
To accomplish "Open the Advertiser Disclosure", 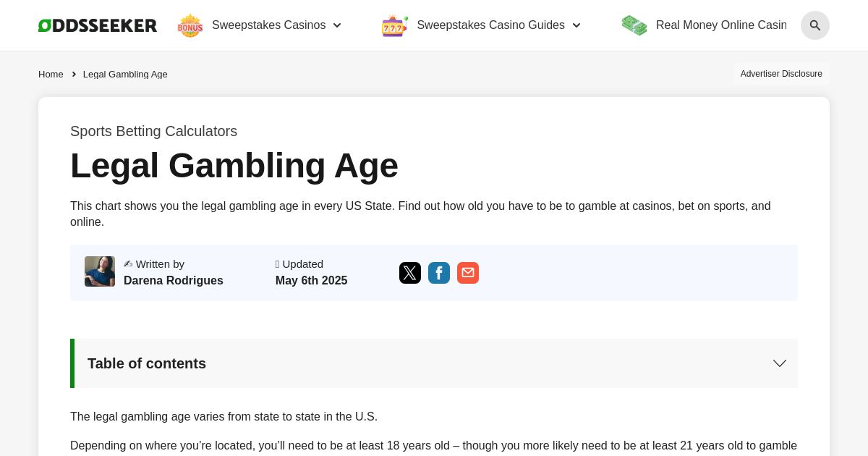I will 781,74.
